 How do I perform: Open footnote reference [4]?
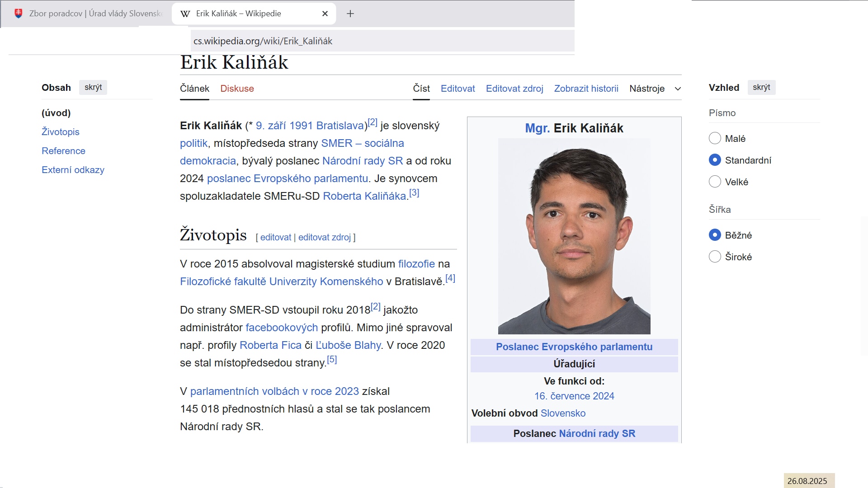[450, 278]
